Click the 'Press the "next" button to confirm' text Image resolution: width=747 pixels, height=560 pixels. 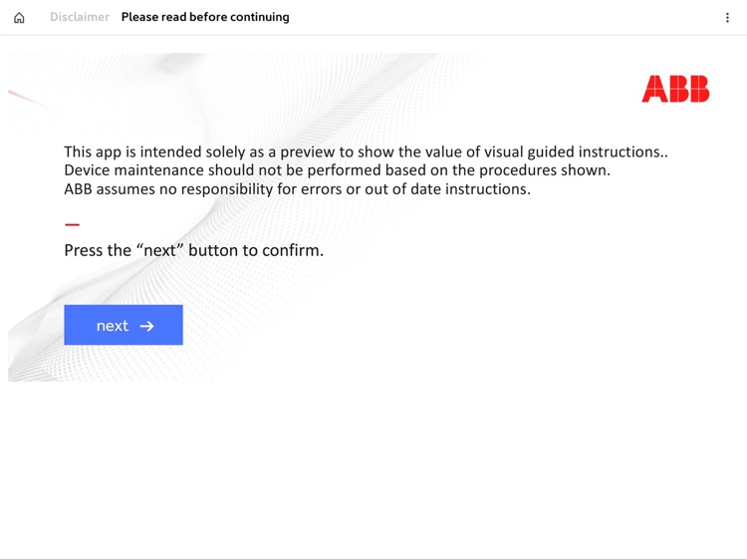coord(193,250)
